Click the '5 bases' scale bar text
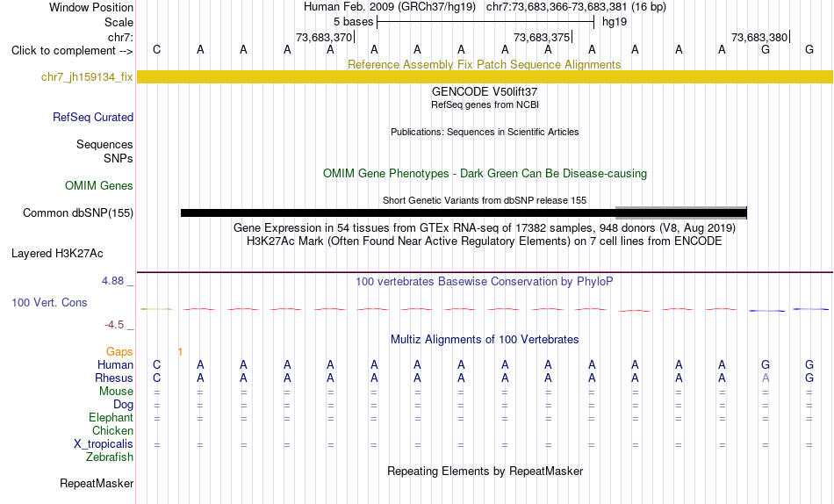 [353, 22]
